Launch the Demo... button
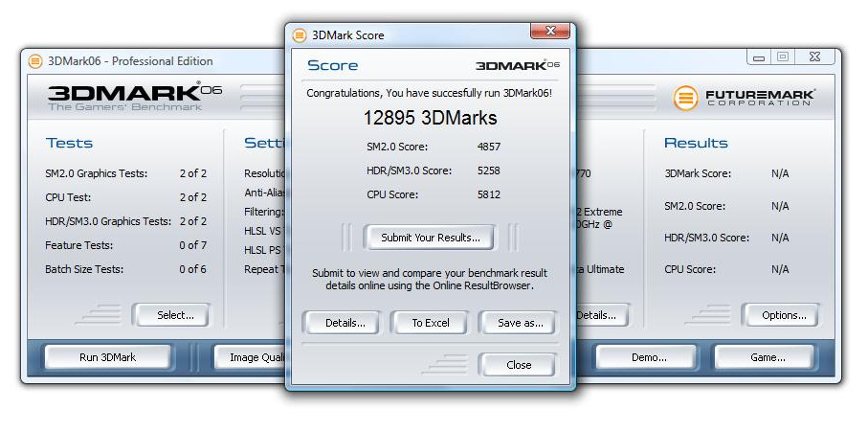This screenshot has width=868, height=432. tap(648, 357)
